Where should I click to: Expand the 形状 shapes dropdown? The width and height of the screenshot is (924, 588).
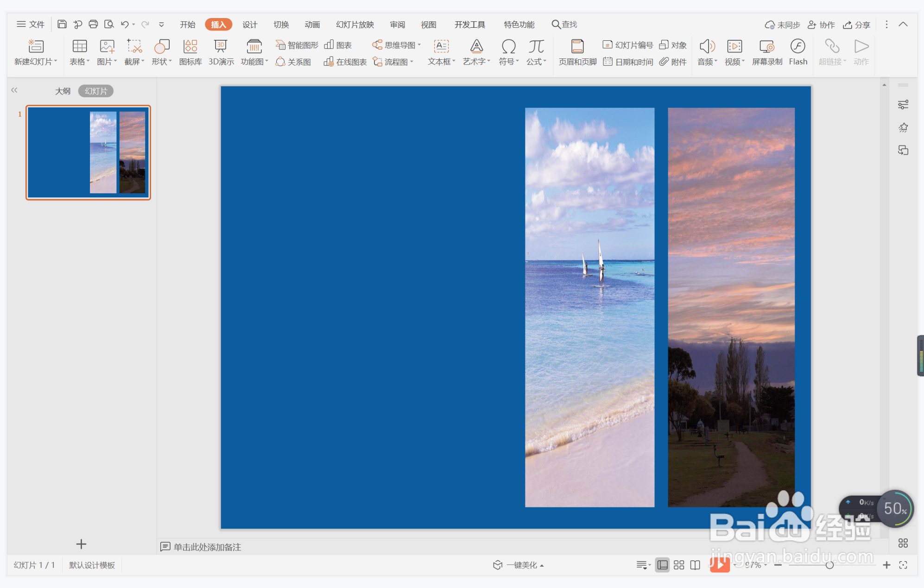161,62
